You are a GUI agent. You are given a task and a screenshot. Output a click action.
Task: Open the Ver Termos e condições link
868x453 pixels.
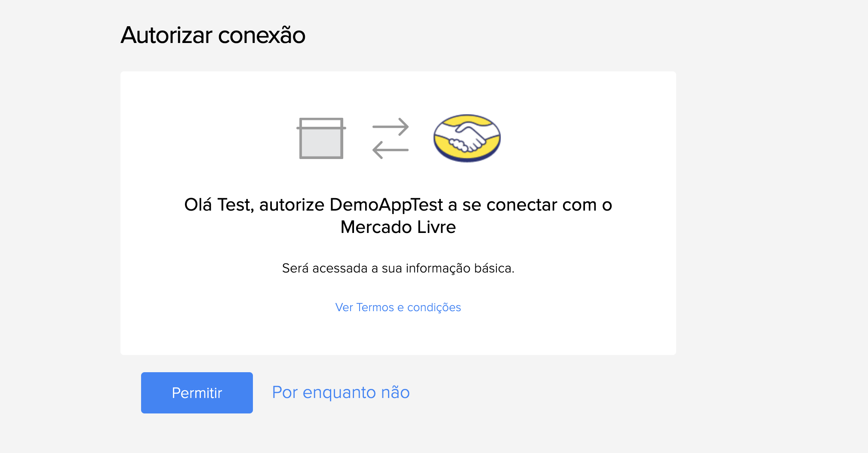(x=398, y=307)
